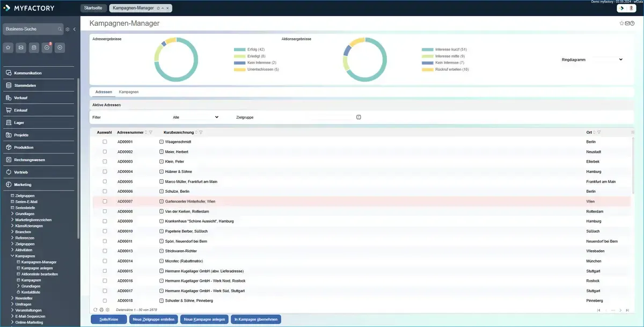Open the tasks shortcut with red badge
The height and width of the screenshot is (327, 644).
pyautogui.click(x=47, y=48)
